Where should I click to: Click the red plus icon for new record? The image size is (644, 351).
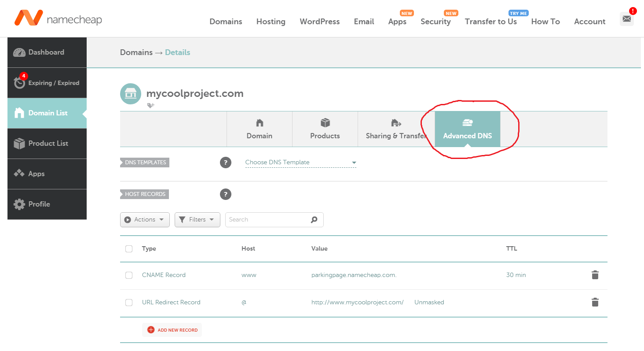click(x=151, y=330)
